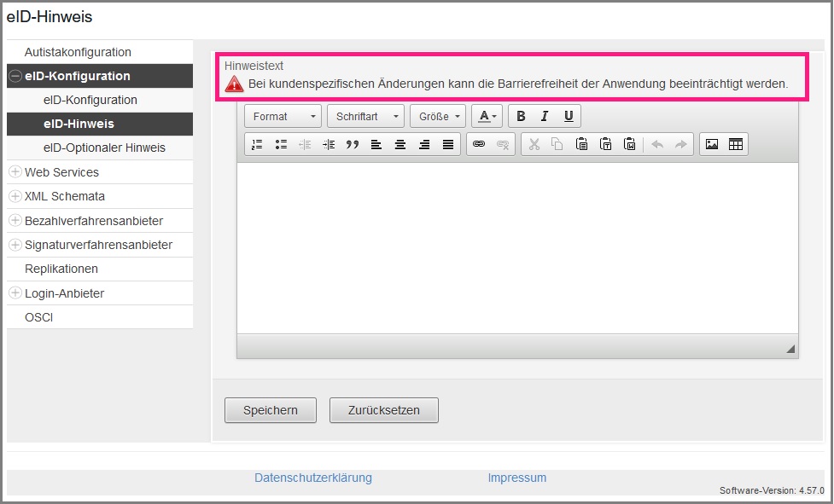This screenshot has width=834, height=504.
Task: Insert an image into the editor
Action: click(x=711, y=145)
